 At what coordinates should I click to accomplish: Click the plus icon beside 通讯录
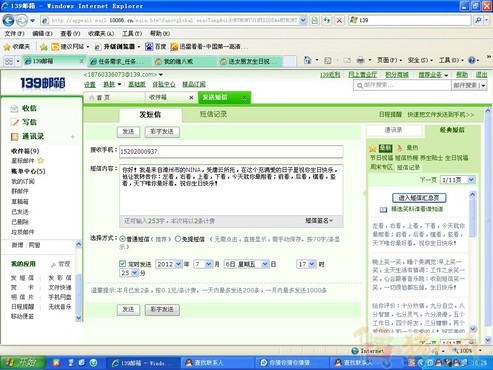click(x=72, y=137)
